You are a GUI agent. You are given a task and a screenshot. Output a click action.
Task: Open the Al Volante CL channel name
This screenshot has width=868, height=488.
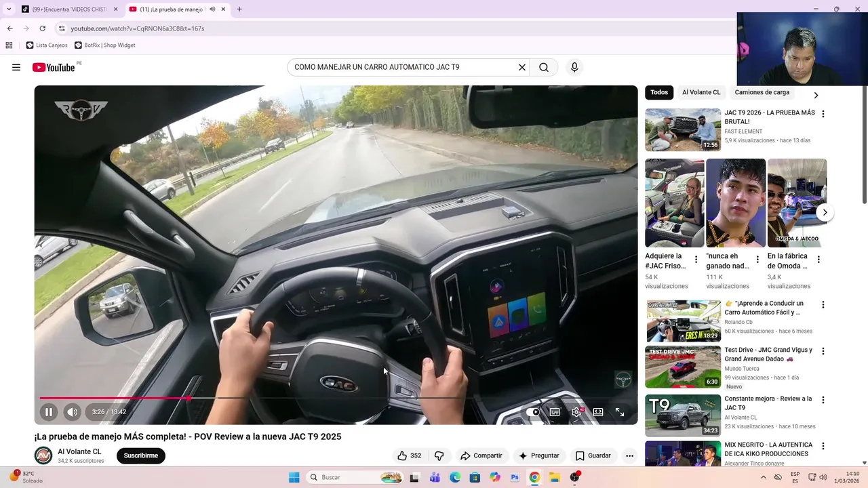[79, 451]
